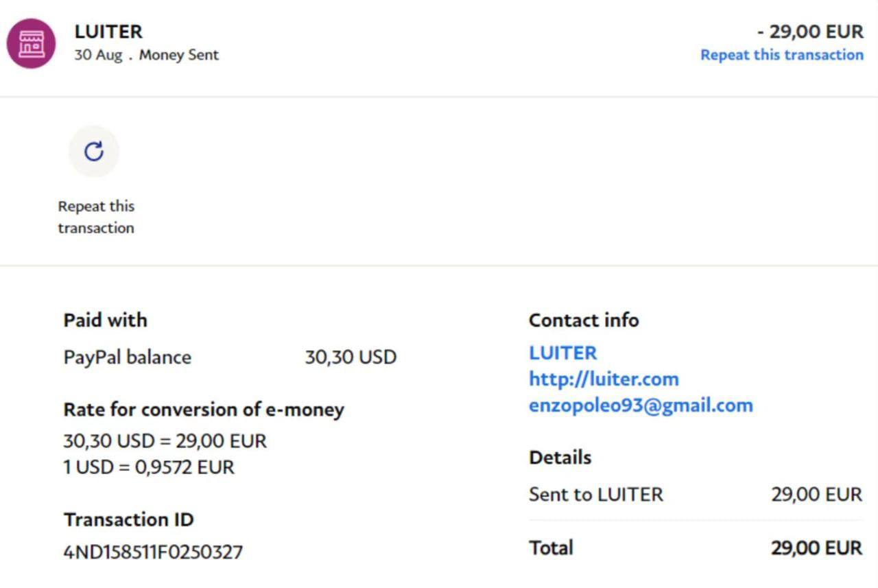
Task: Click the bold Total 29,00 EUR amount
Action: click(816, 548)
